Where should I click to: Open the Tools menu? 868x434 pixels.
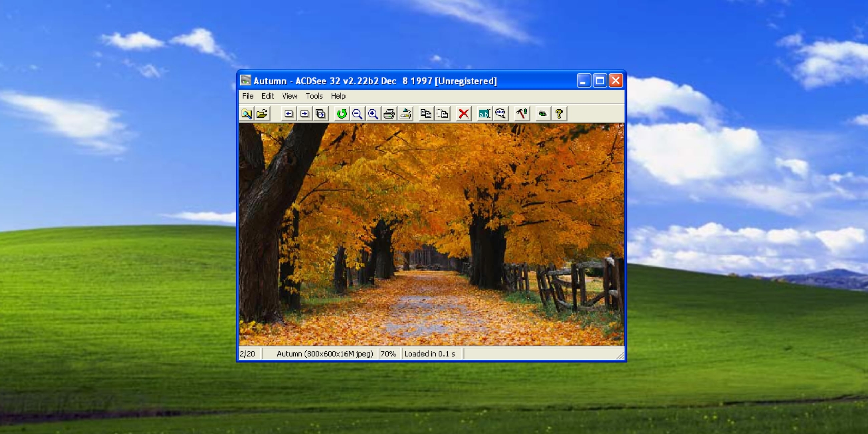tap(314, 96)
